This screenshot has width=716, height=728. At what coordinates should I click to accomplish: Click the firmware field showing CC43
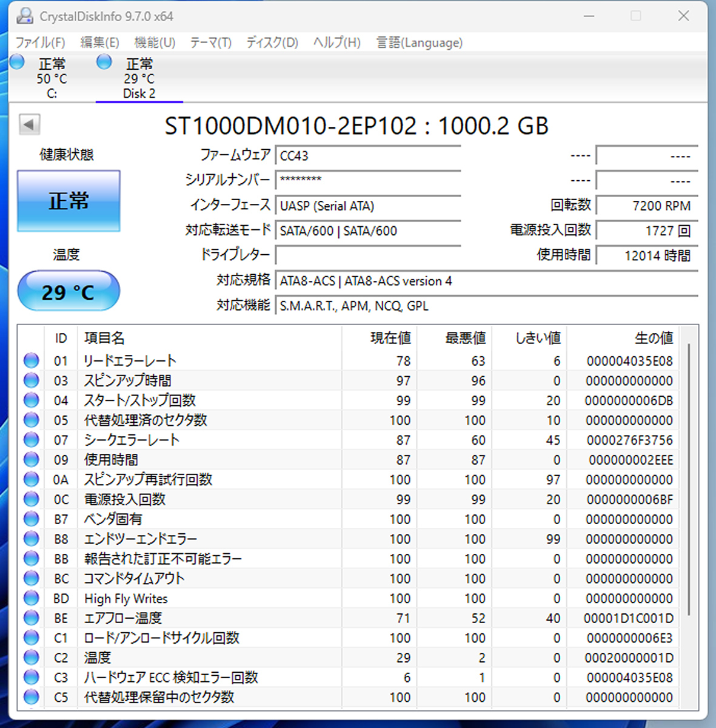click(368, 156)
